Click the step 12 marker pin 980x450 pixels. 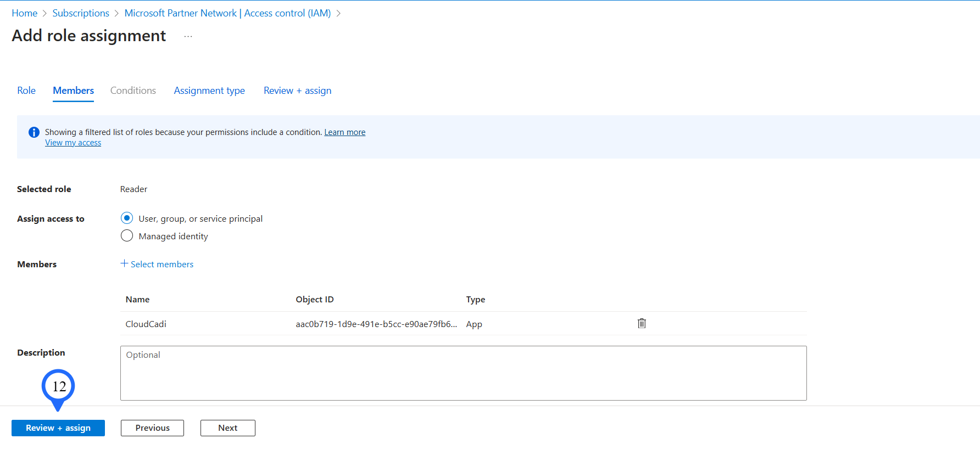click(58, 387)
